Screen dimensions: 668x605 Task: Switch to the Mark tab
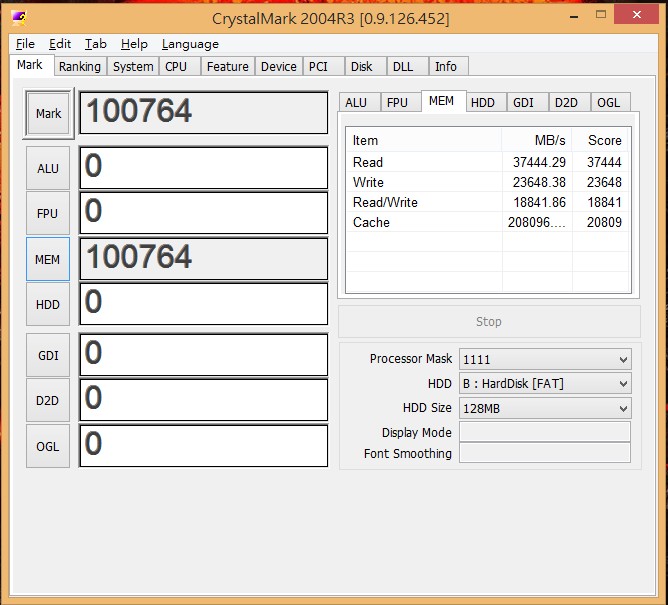click(x=31, y=65)
